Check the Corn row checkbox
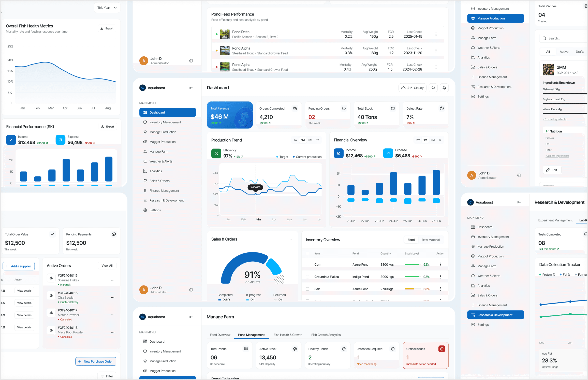 tap(307, 264)
